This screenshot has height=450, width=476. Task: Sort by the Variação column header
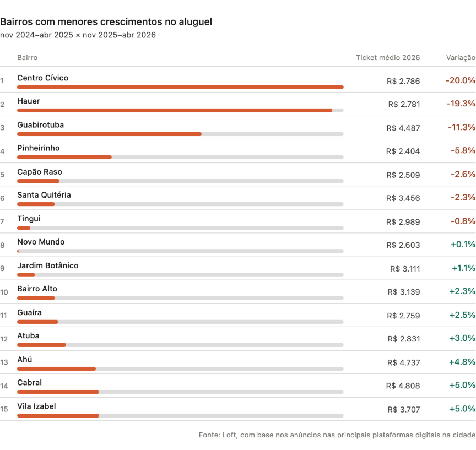coord(461,58)
